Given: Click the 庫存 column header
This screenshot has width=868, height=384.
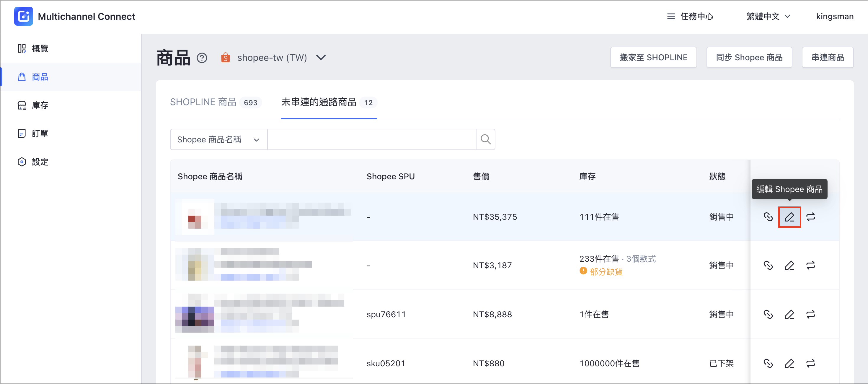Looking at the screenshot, I should (587, 176).
